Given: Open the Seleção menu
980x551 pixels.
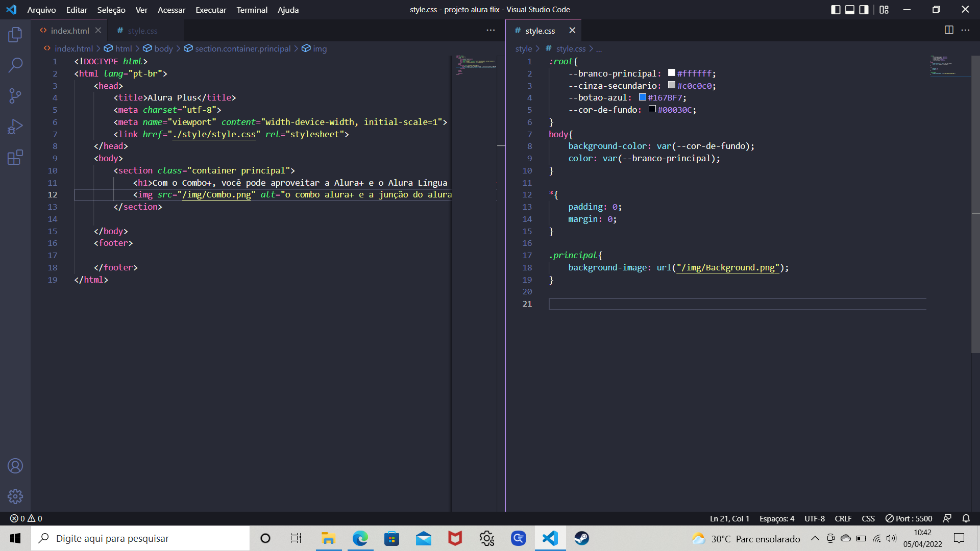Looking at the screenshot, I should pos(111,10).
